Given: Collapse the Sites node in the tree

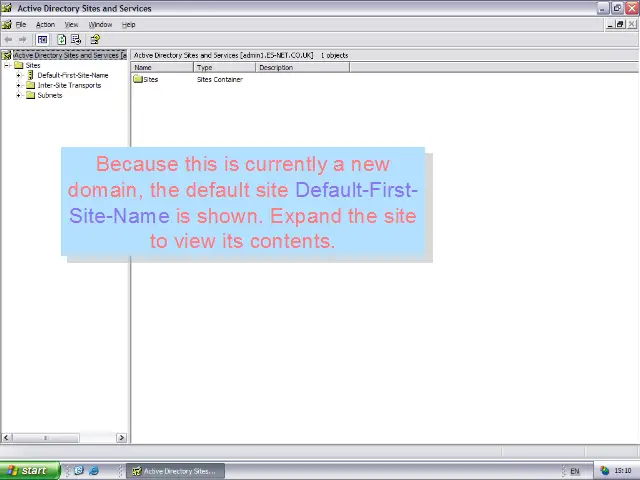Looking at the screenshot, I should (x=7, y=65).
